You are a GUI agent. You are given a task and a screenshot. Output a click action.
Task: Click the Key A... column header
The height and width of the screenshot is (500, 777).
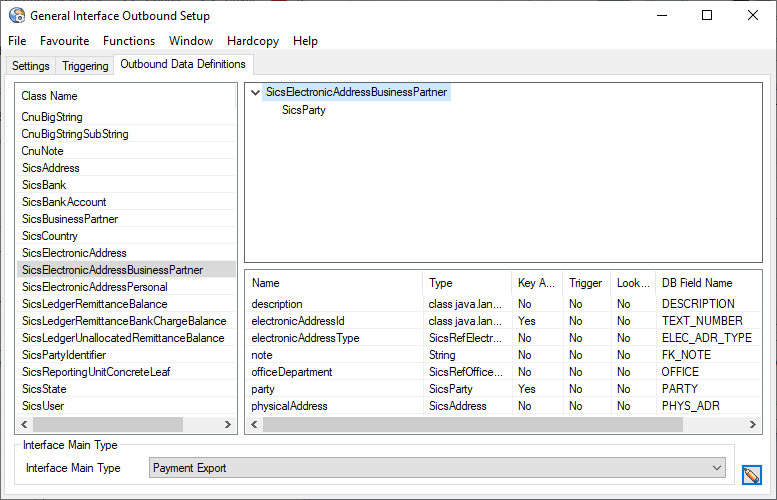534,283
